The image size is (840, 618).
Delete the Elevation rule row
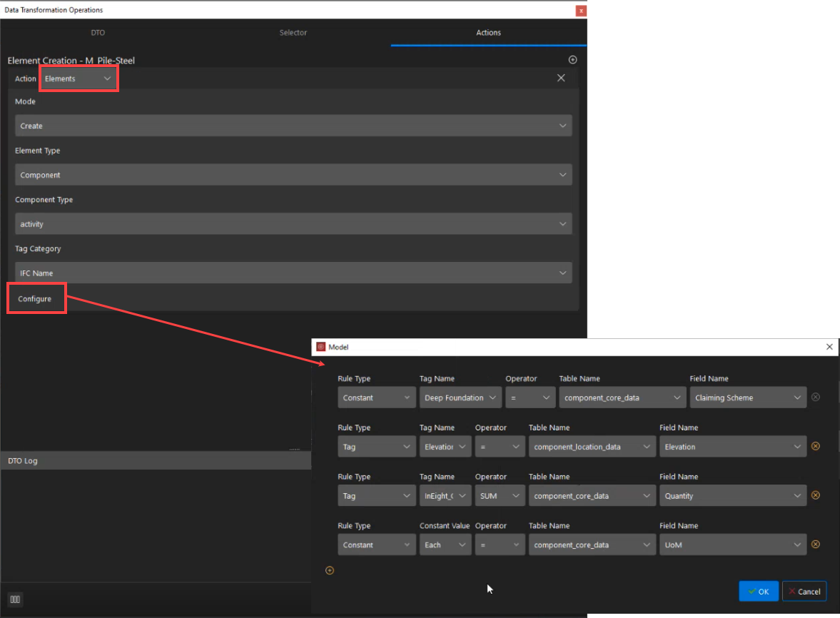click(x=815, y=446)
